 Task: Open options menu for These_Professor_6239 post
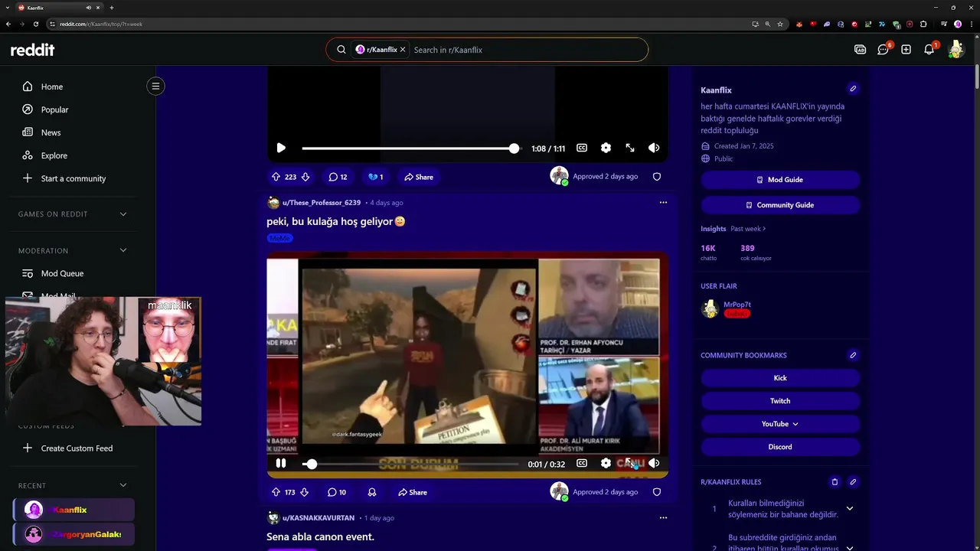(x=663, y=203)
